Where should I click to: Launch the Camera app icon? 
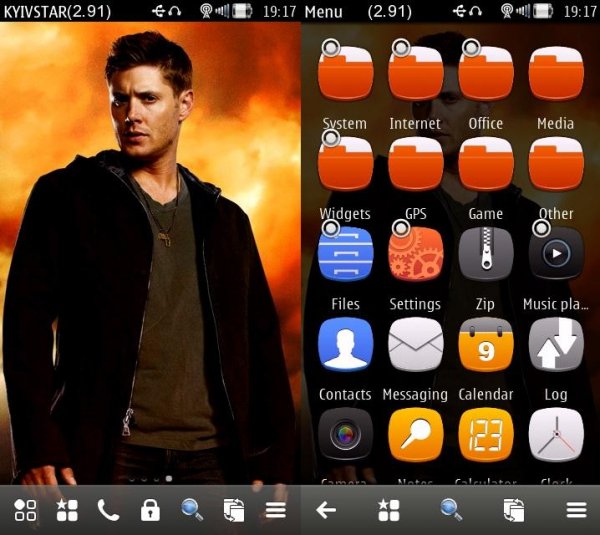346,434
